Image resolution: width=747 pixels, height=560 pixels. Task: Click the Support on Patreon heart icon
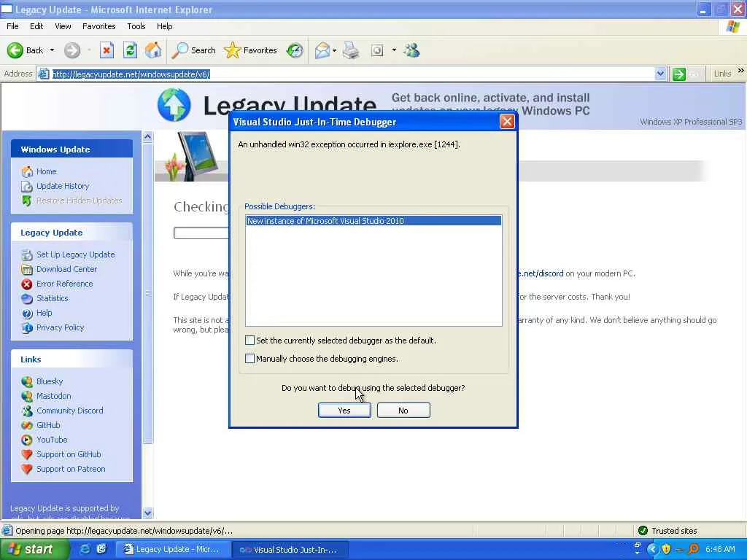[27, 470]
